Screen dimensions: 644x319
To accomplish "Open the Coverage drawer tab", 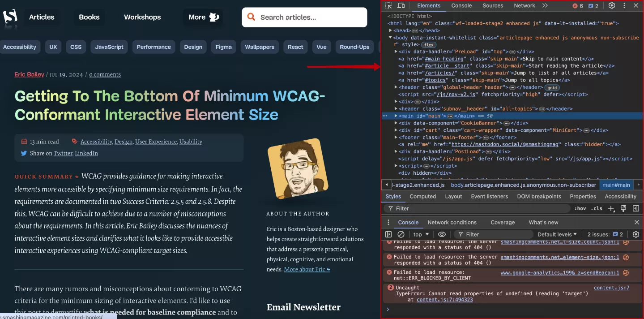I will [x=503, y=222].
